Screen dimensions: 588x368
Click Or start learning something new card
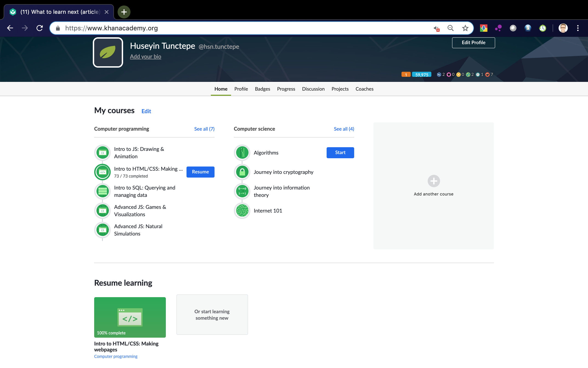212,314
